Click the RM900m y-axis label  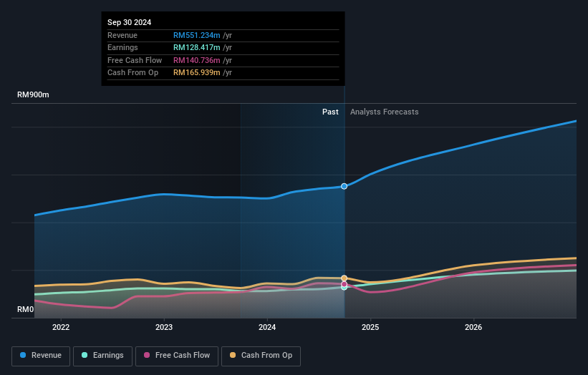point(33,94)
